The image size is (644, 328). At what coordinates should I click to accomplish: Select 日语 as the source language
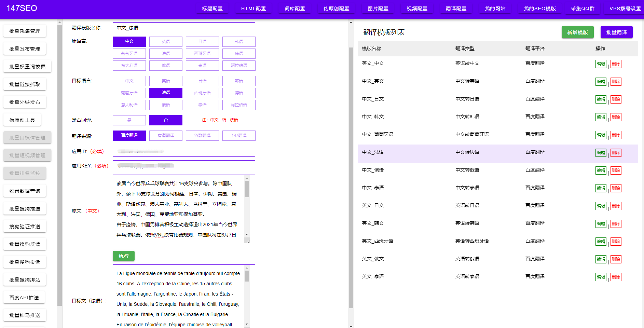coord(202,41)
